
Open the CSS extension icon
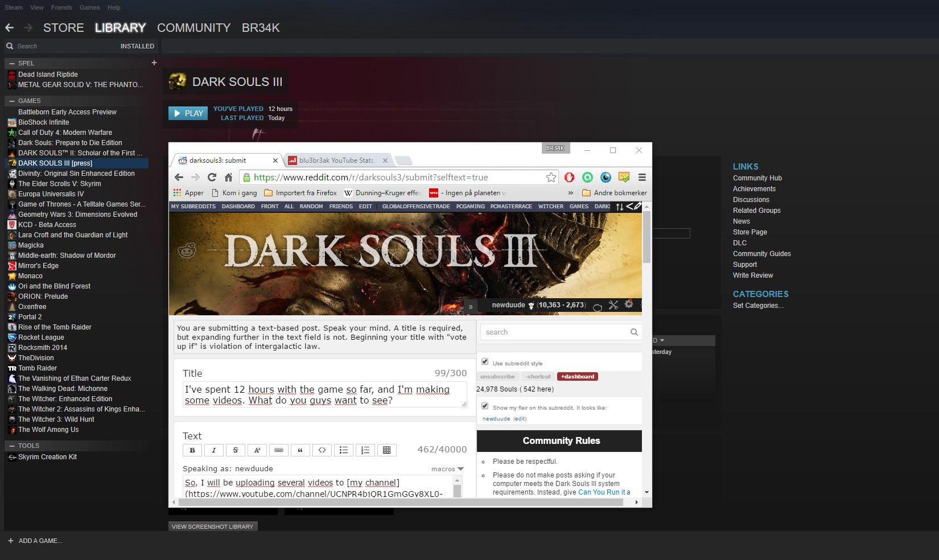coord(624,177)
